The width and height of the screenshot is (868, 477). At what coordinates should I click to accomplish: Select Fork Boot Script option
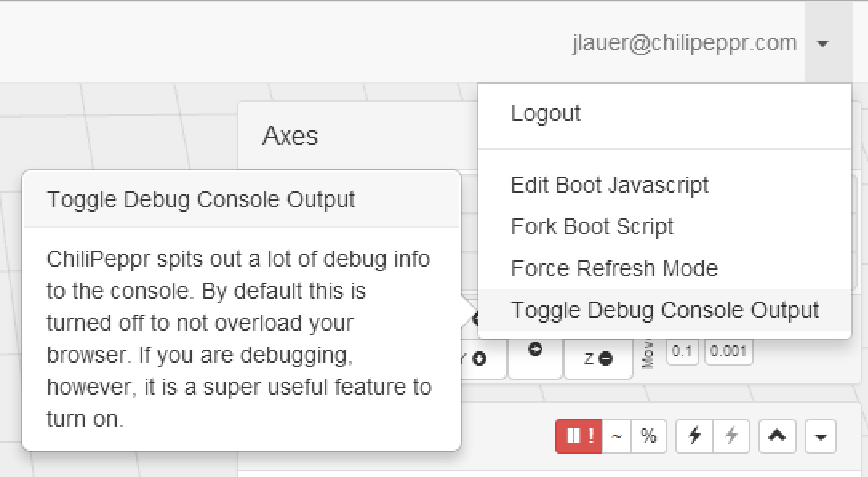pos(592,227)
